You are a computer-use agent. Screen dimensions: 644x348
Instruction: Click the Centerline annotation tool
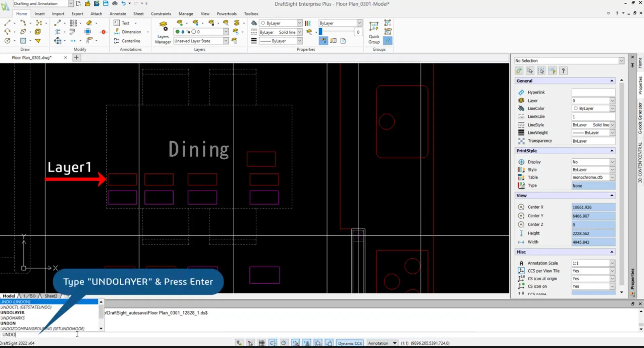click(x=127, y=41)
